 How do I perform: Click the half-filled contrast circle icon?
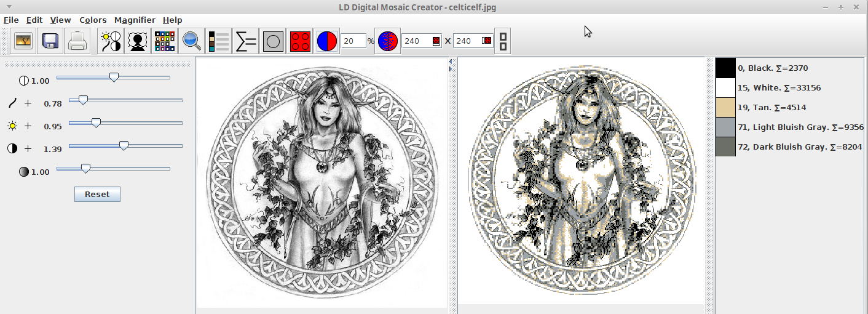pos(12,149)
